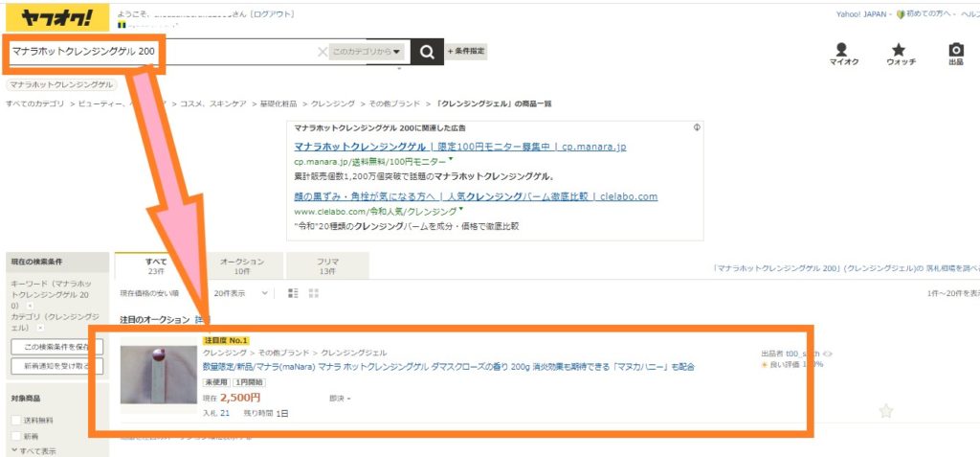Switch to grid view layout icon

click(314, 293)
